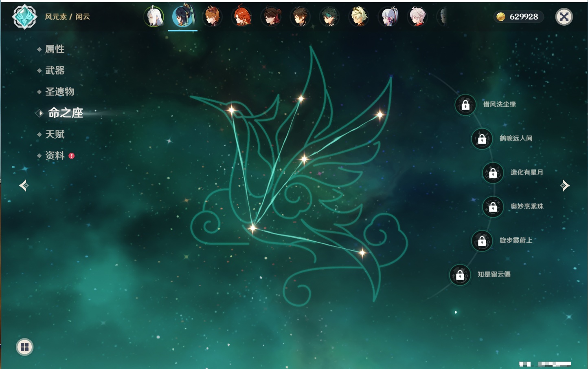Screen dimensions: 588x369
Task: Click the red alert badge beside 资料
Action: click(72, 156)
